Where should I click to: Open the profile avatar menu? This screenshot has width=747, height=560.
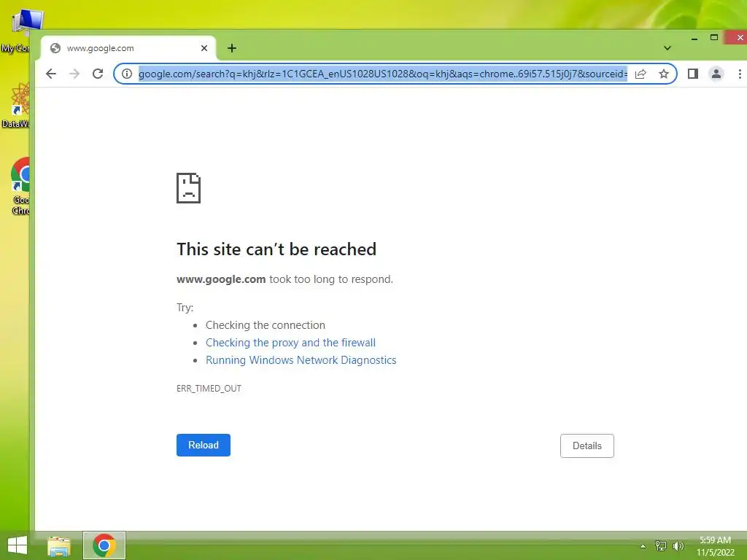pyautogui.click(x=716, y=74)
